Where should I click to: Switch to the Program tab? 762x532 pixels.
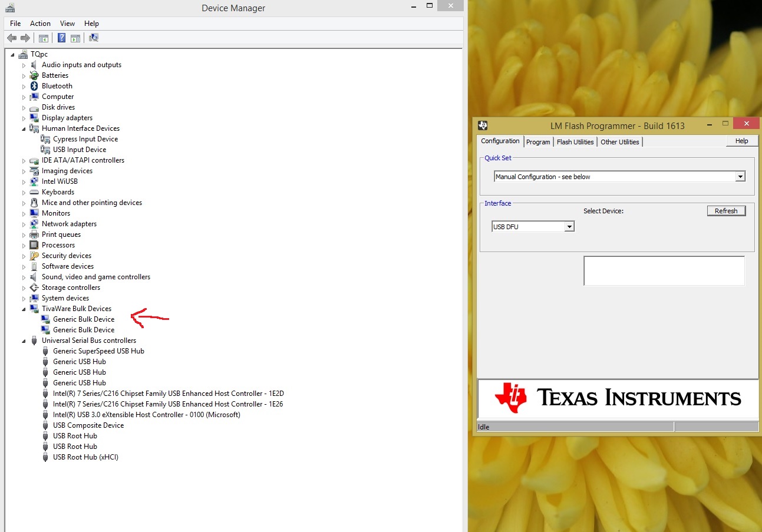tap(538, 142)
